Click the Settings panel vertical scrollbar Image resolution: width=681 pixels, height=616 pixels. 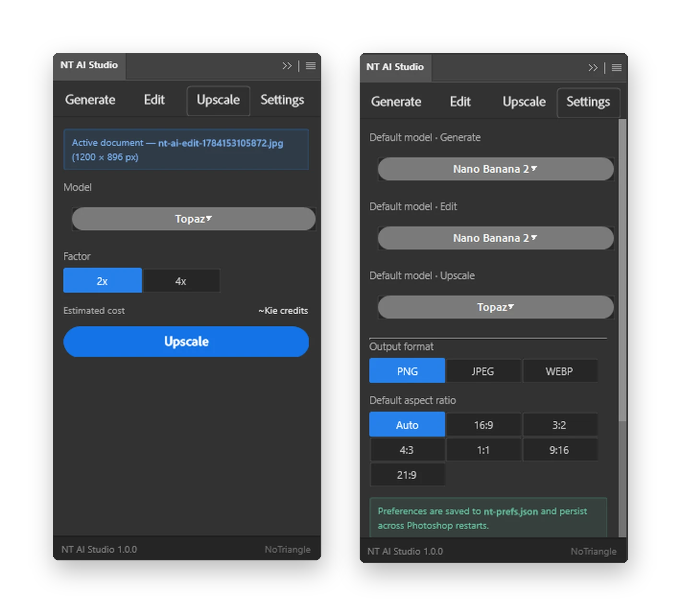[622, 271]
